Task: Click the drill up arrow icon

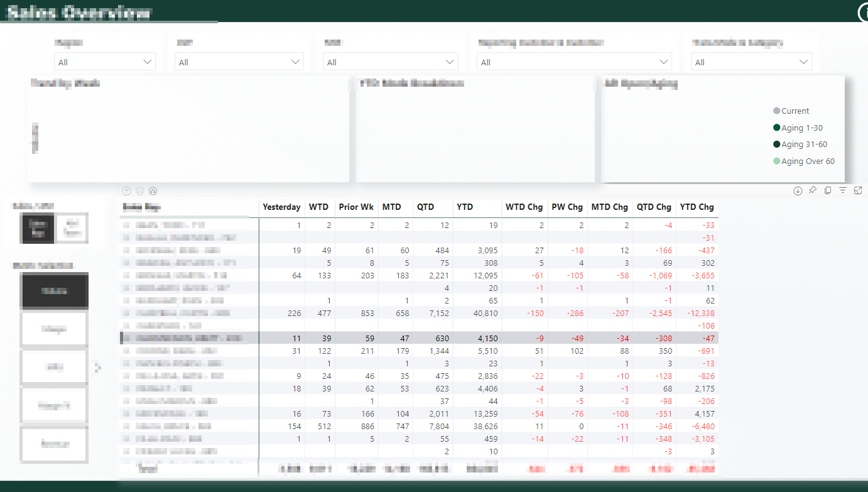Action: click(126, 191)
